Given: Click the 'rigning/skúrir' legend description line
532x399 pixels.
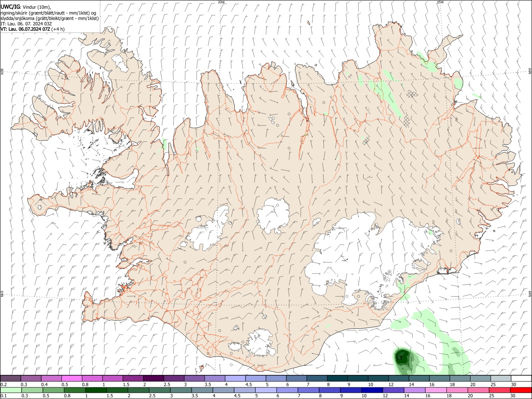Looking at the screenshot, I should tap(48, 12).
